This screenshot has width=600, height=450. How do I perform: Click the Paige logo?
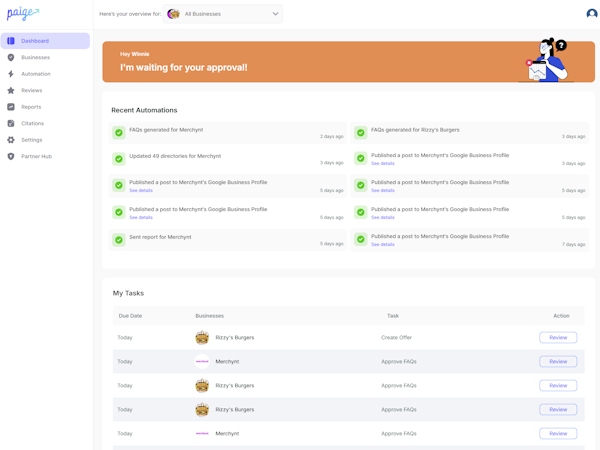[x=22, y=14]
